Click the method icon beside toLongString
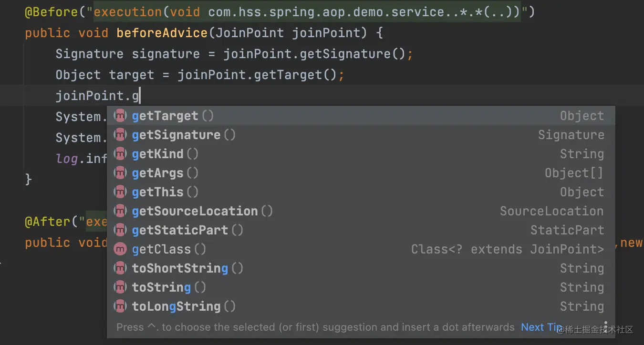This screenshot has height=345, width=644. [120, 306]
